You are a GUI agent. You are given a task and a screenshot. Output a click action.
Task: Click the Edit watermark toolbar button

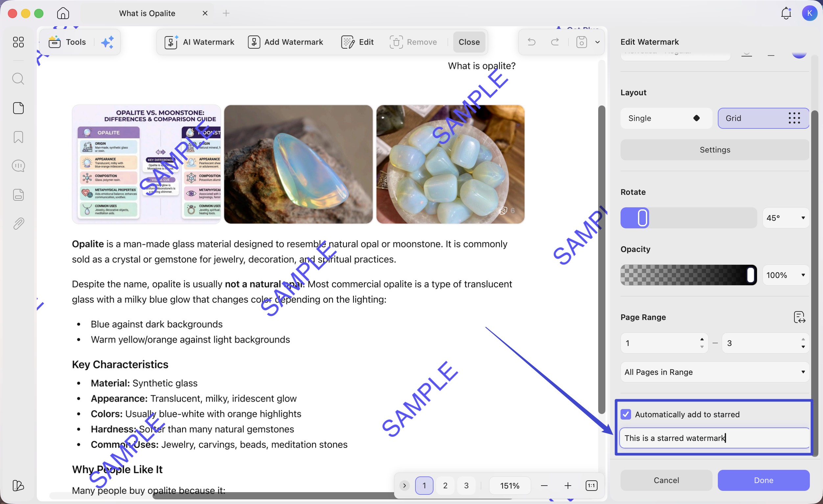point(357,42)
